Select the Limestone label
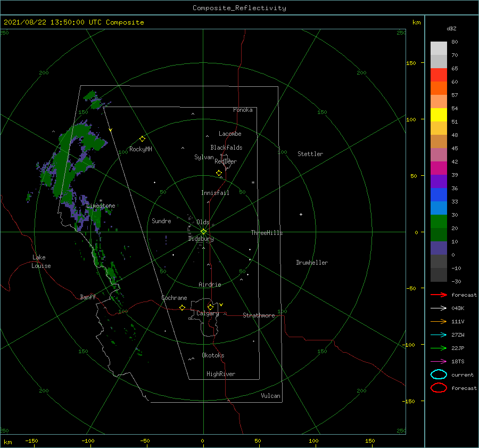This screenshot has width=479, height=448. tap(101, 206)
